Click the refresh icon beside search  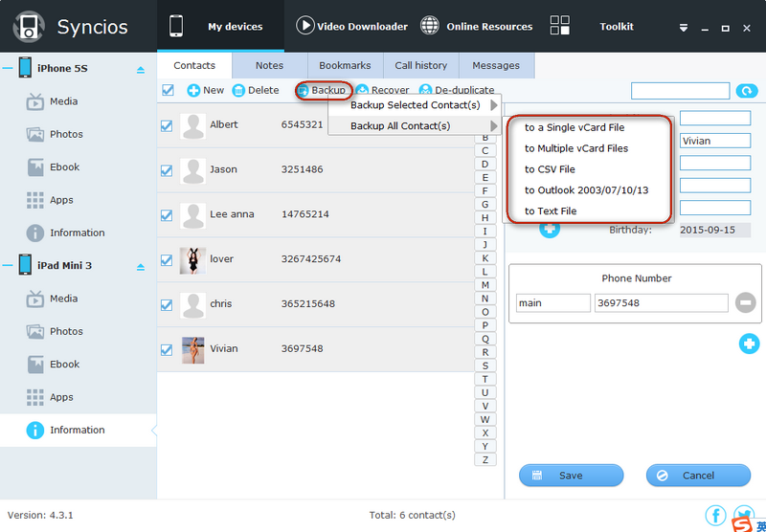tap(747, 91)
